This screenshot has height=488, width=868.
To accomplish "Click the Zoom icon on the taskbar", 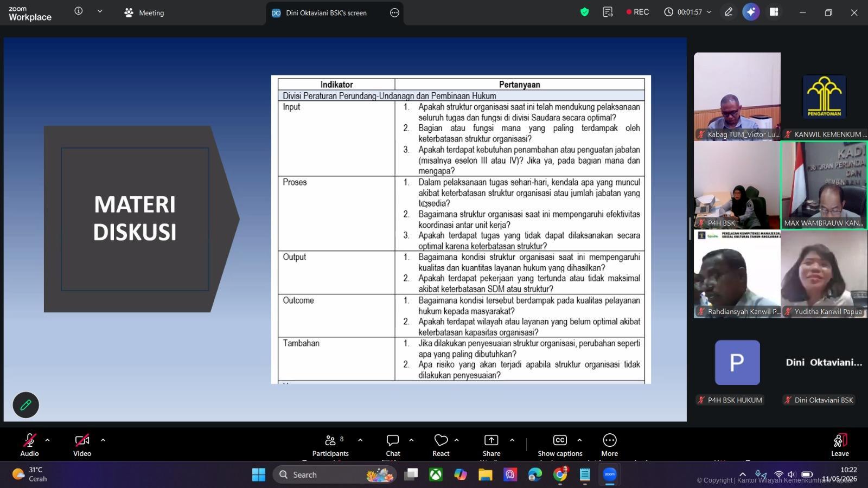I will pyautogui.click(x=610, y=474).
